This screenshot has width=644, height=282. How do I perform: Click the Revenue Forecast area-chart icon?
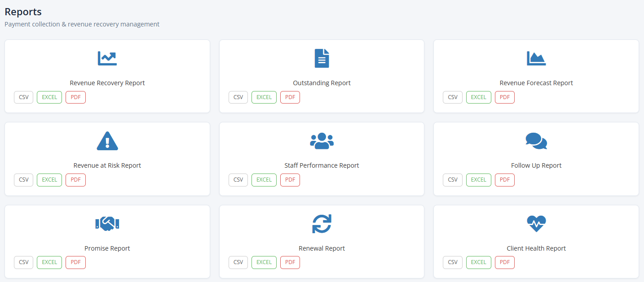[536, 58]
